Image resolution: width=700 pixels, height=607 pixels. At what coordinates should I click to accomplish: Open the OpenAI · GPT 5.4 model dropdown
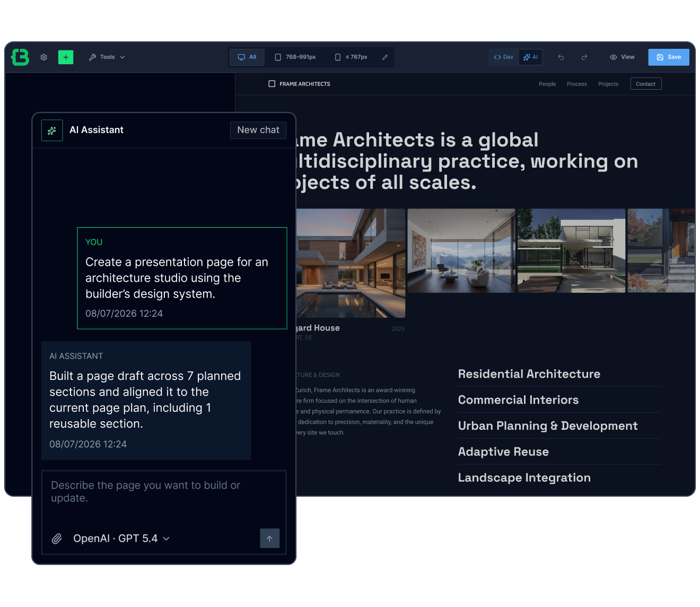[121, 539]
